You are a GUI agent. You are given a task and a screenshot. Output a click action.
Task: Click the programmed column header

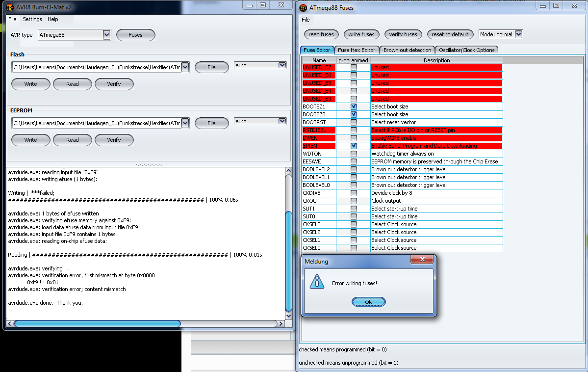coord(353,60)
